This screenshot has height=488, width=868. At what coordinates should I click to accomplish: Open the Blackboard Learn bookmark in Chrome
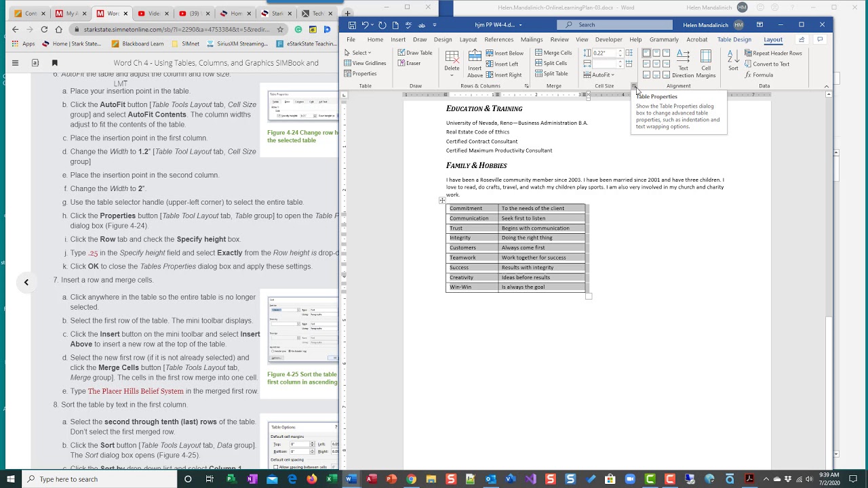click(x=138, y=43)
